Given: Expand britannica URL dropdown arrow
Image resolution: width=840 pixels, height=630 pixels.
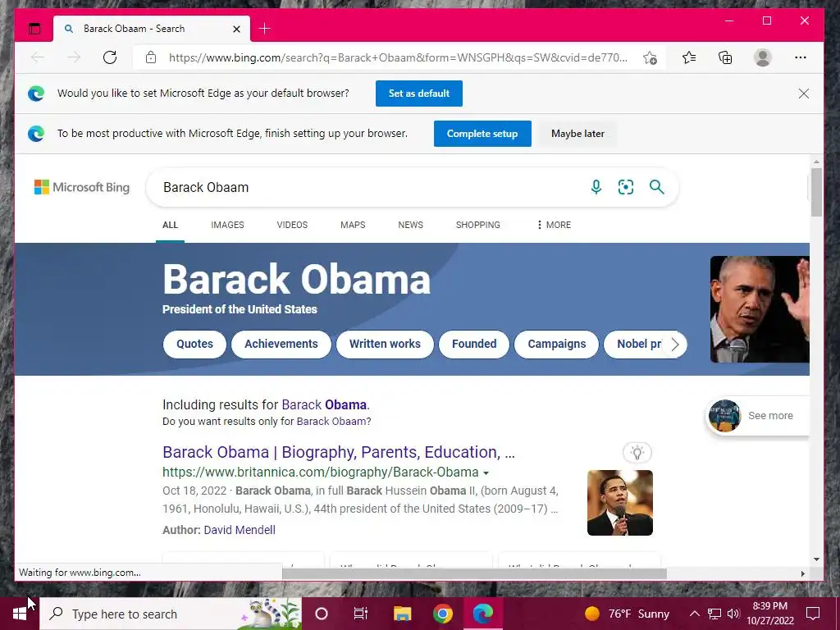Looking at the screenshot, I should (486, 473).
